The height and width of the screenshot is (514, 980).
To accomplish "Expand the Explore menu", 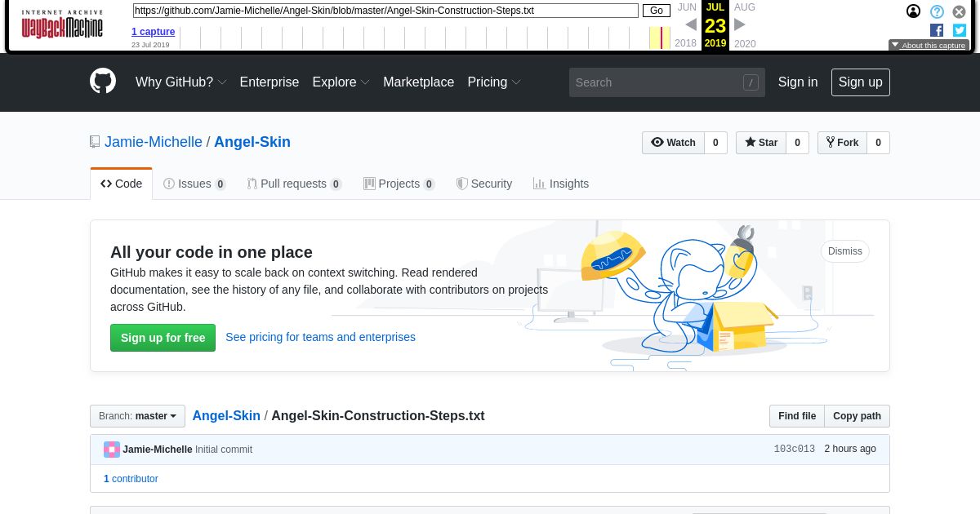I will pyautogui.click(x=341, y=82).
